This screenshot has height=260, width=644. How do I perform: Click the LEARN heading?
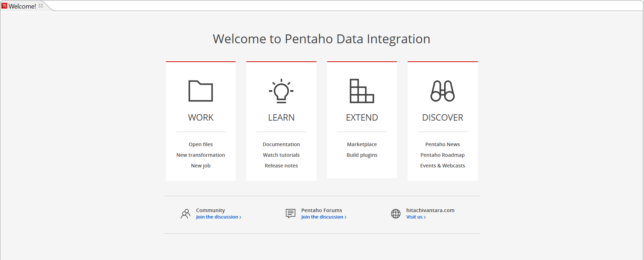281,117
